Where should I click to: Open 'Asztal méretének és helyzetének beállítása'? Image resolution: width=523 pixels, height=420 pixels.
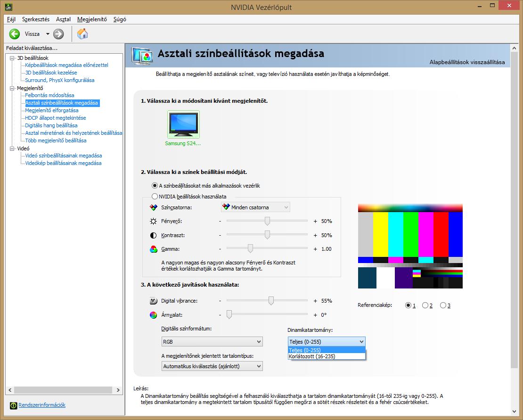pos(74,133)
